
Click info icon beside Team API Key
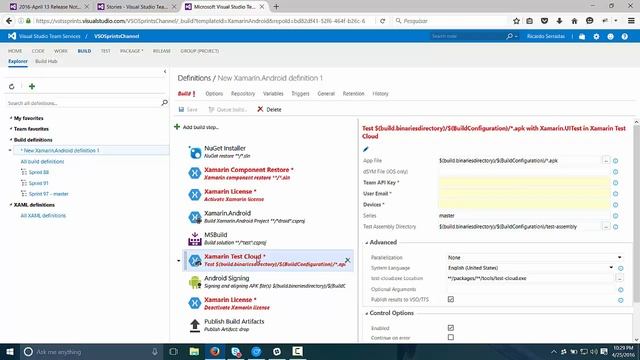click(616, 183)
